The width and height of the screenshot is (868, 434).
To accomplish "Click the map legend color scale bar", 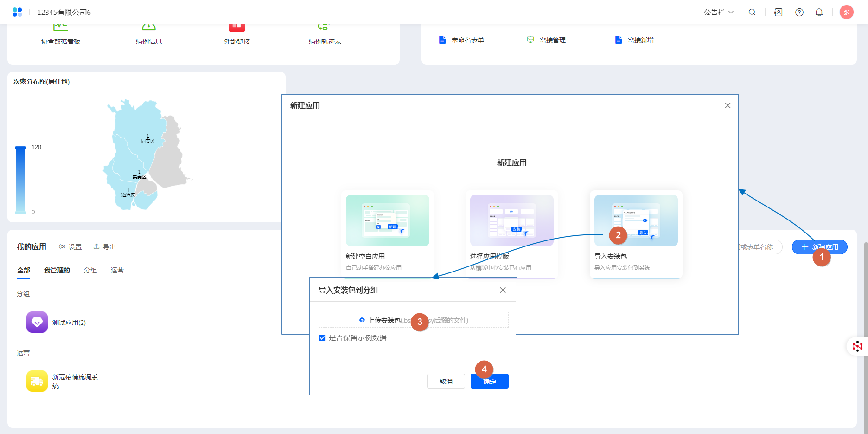I will [20, 180].
